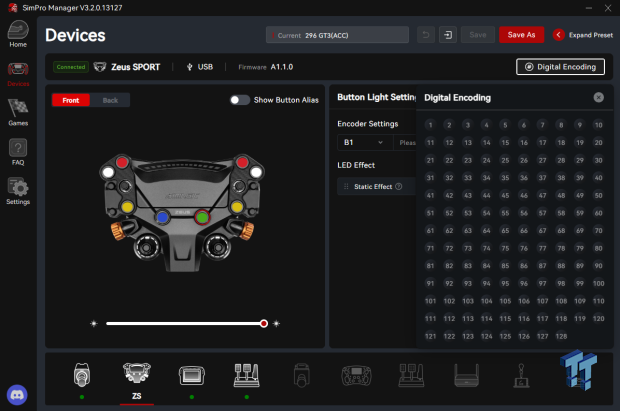Viewport: 620px width, 411px height.
Task: Select encoding number 128
Action: [x=561, y=336]
